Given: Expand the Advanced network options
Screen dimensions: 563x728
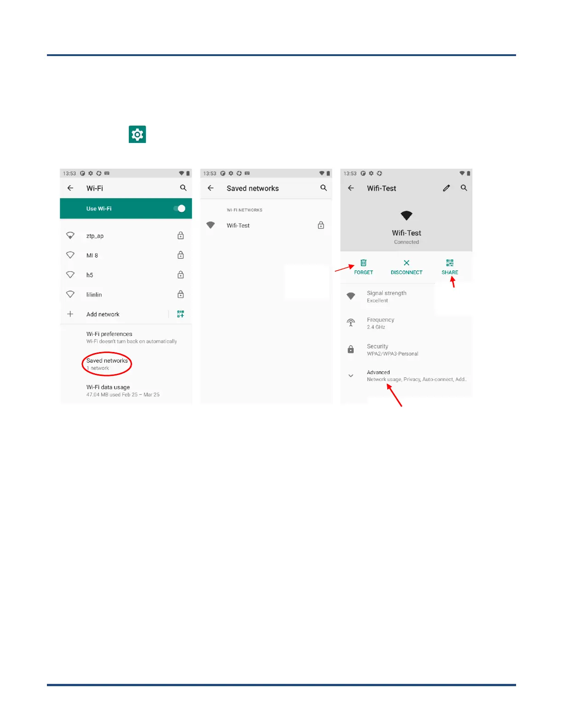Looking at the screenshot, I should tap(406, 376).
